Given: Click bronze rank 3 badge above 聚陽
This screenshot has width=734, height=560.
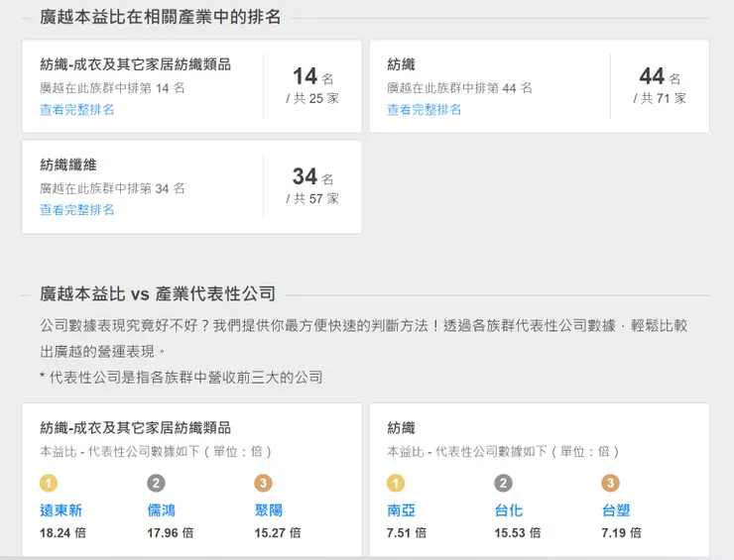Looking at the screenshot, I should pos(264,483).
